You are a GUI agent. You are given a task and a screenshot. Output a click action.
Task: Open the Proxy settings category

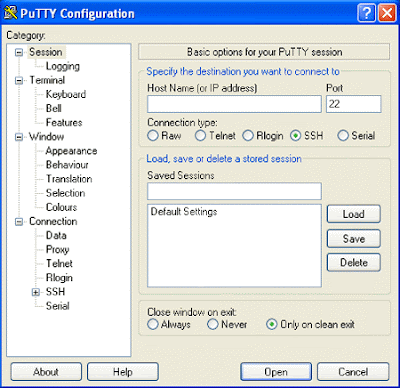click(57, 249)
